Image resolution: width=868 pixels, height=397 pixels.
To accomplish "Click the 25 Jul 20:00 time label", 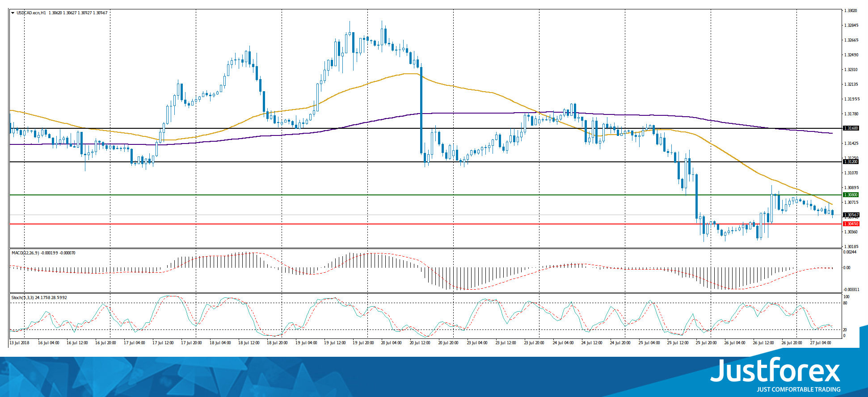I will (707, 343).
